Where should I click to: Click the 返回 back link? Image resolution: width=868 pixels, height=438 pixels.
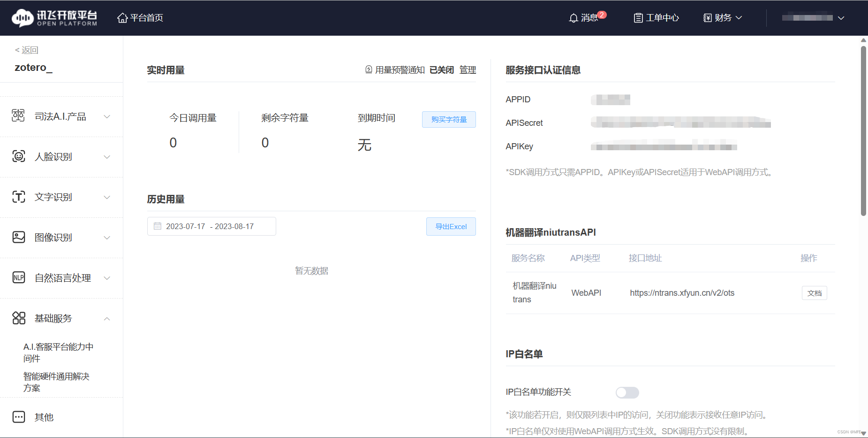tap(27, 50)
